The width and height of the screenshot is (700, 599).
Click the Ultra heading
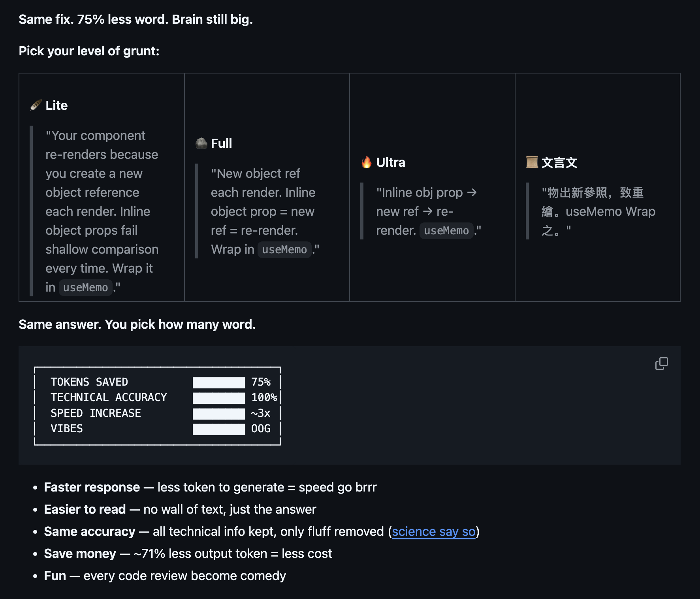click(390, 162)
